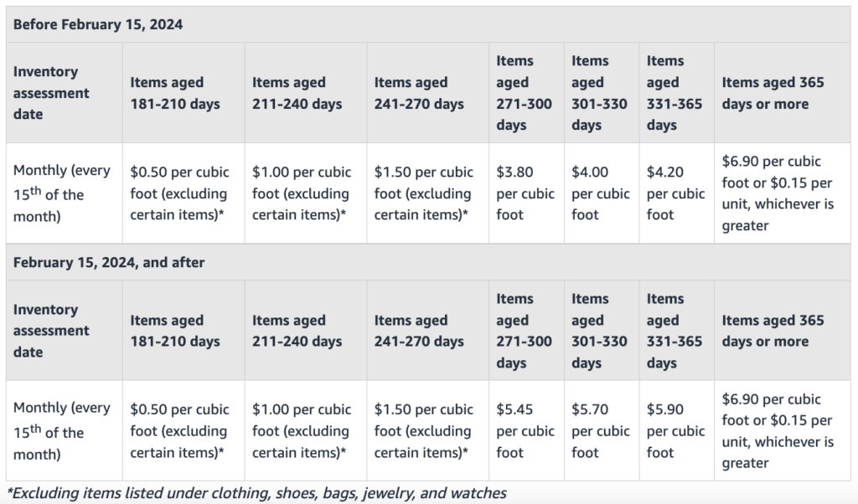Click the "February 15, 2024, and after" heading
The width and height of the screenshot is (858, 504).
pyautogui.click(x=109, y=262)
